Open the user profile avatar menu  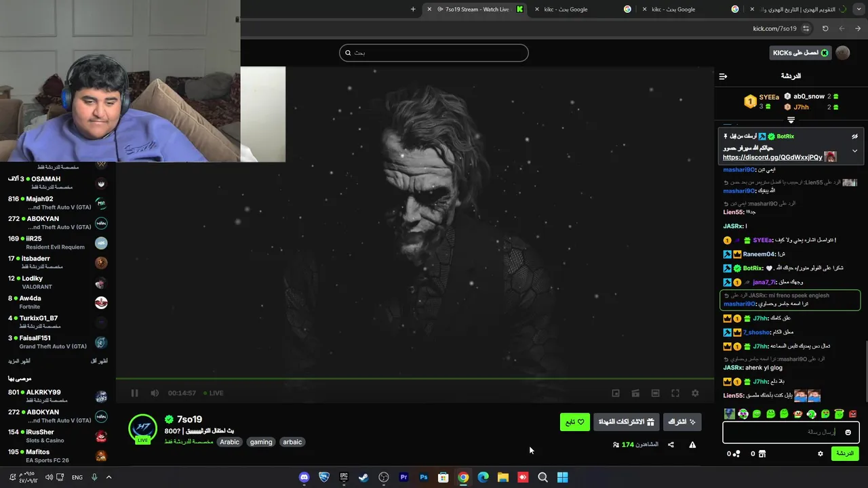(x=843, y=53)
